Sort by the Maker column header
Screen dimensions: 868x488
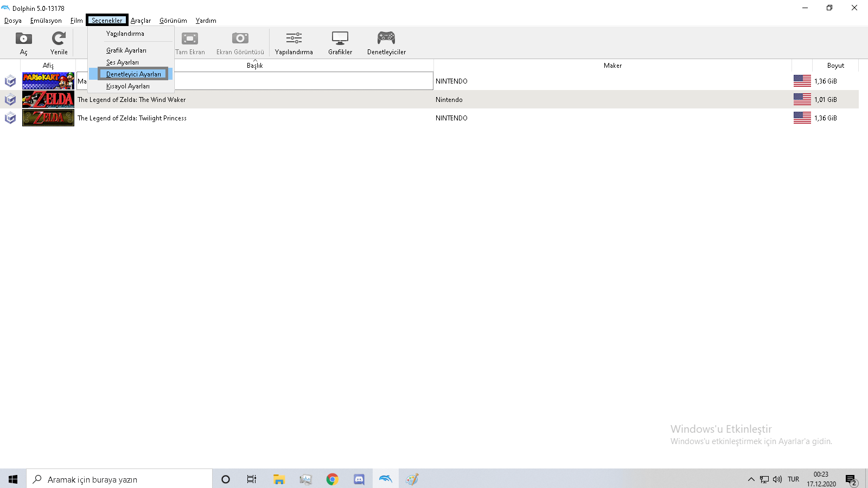[612, 66]
